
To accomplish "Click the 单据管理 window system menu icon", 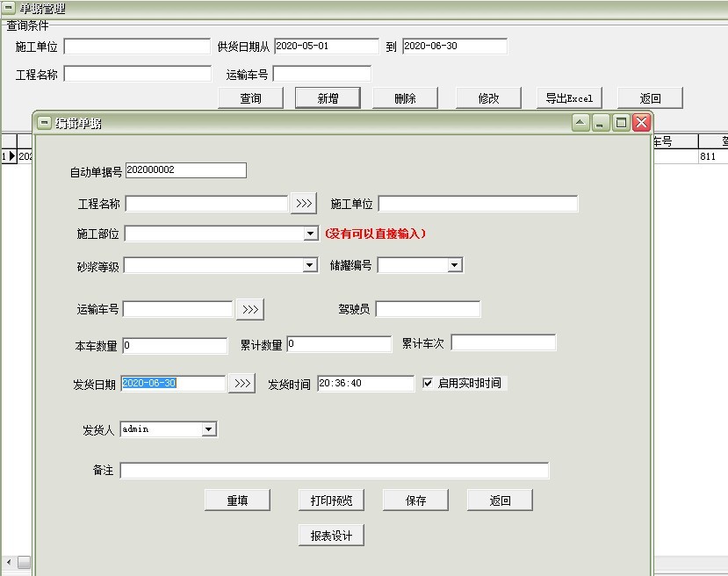I will (9, 8).
